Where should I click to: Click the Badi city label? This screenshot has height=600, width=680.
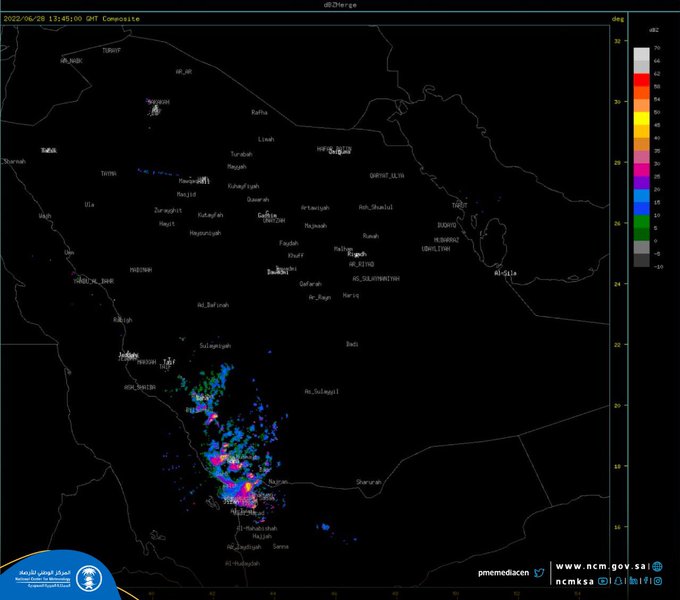(x=352, y=344)
